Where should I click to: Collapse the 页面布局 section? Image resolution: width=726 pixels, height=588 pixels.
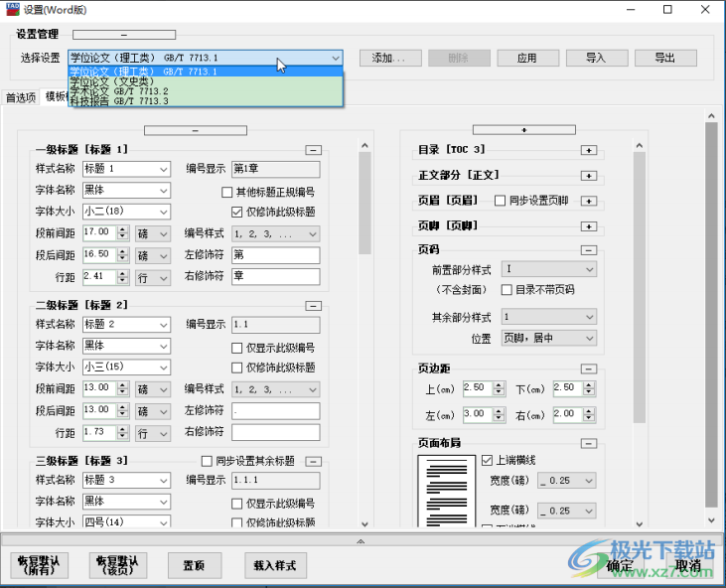click(x=589, y=444)
